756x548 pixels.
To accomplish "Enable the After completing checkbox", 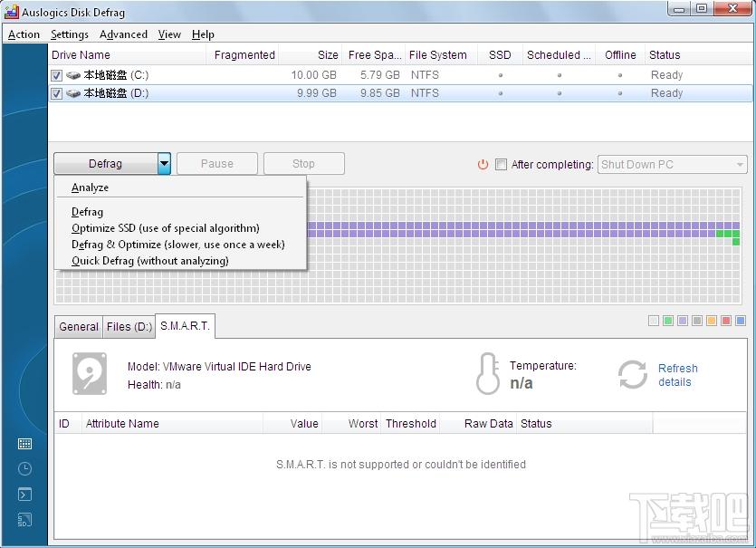I will [501, 165].
